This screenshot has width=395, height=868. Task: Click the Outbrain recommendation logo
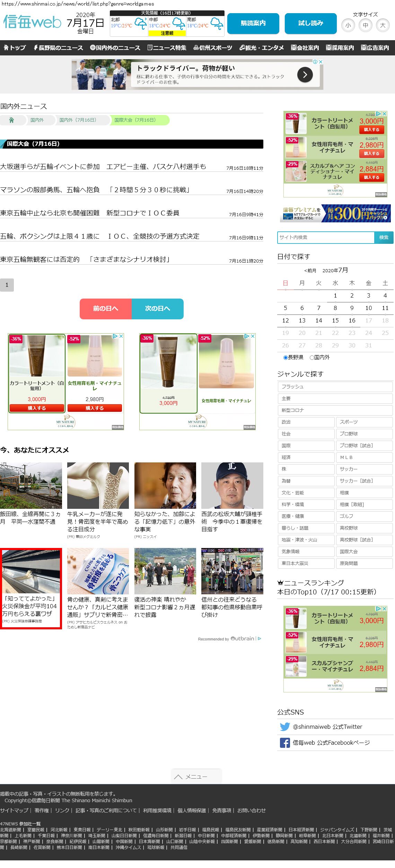pyautogui.click(x=242, y=638)
